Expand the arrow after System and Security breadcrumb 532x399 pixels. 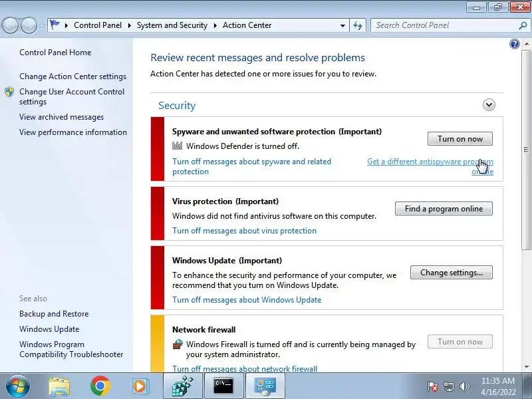215,25
